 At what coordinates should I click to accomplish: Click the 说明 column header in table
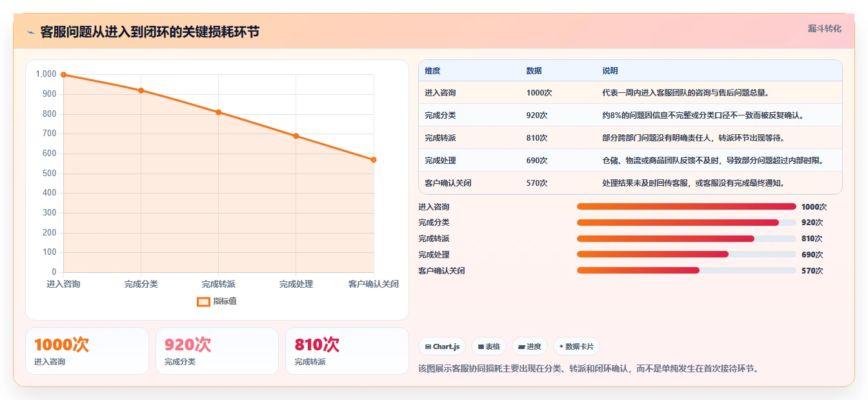[x=610, y=71]
